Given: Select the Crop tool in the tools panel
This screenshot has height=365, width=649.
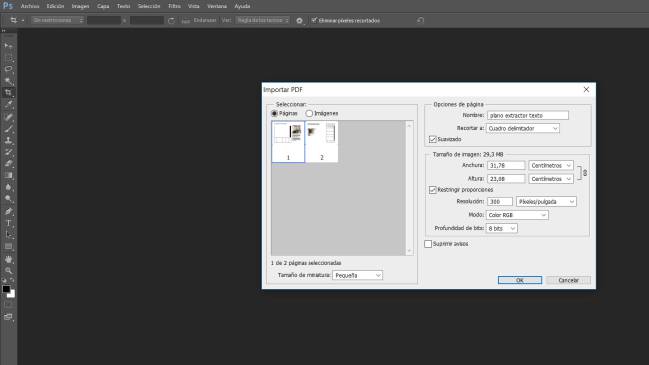Looking at the screenshot, I should pyautogui.click(x=8, y=92).
